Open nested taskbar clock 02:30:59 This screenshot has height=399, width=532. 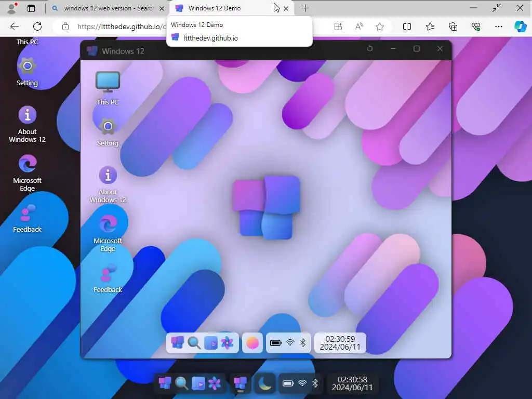click(340, 343)
